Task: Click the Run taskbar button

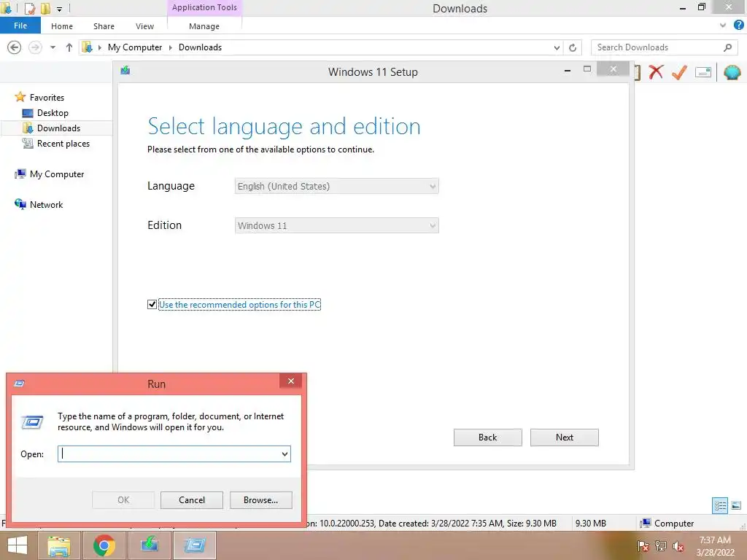Action: click(195, 545)
